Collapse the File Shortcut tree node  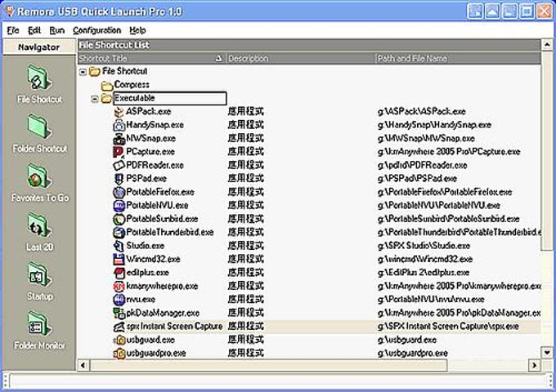tap(83, 72)
